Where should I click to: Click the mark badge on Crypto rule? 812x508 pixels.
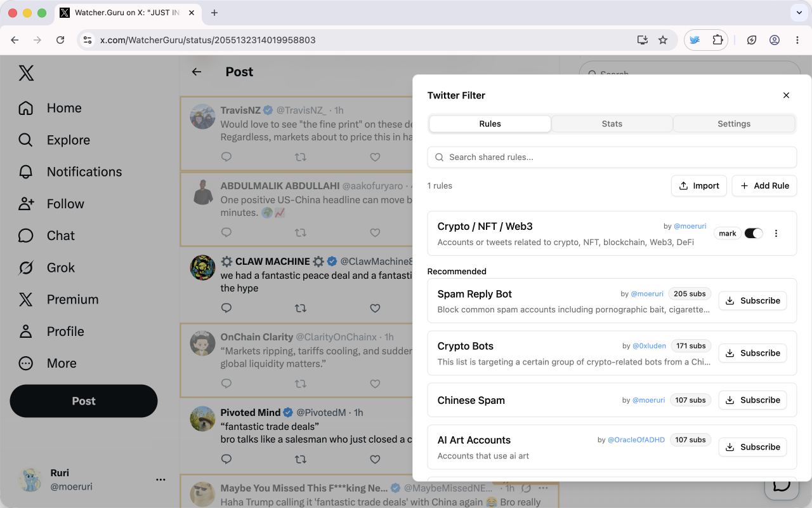(x=728, y=233)
